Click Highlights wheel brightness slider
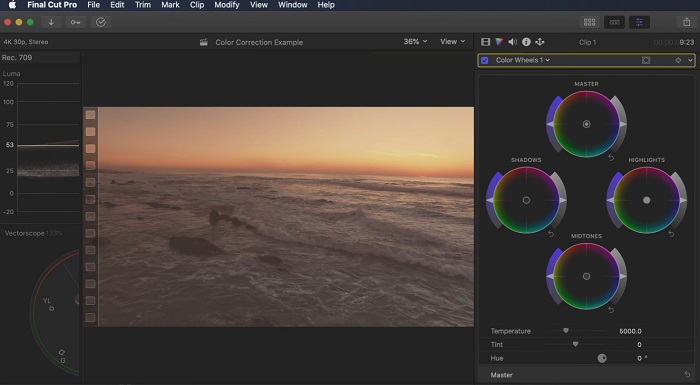Image resolution: width=700 pixels, height=385 pixels. (679, 200)
